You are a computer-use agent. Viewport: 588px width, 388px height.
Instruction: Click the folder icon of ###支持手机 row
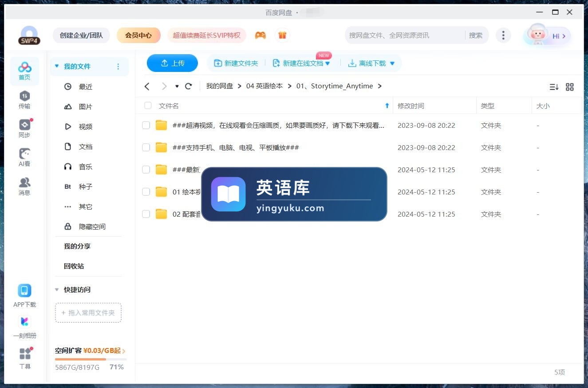[x=161, y=147]
